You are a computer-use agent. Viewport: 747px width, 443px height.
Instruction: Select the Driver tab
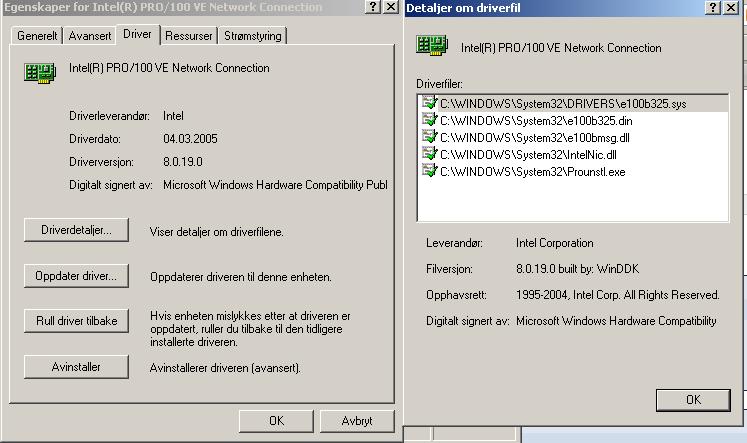pyautogui.click(x=137, y=34)
